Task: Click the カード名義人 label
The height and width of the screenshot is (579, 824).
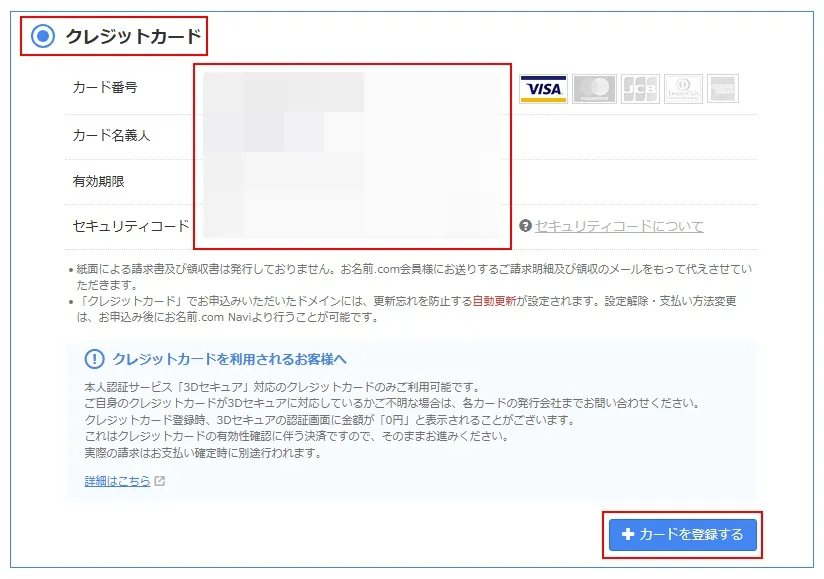Action: click(111, 136)
